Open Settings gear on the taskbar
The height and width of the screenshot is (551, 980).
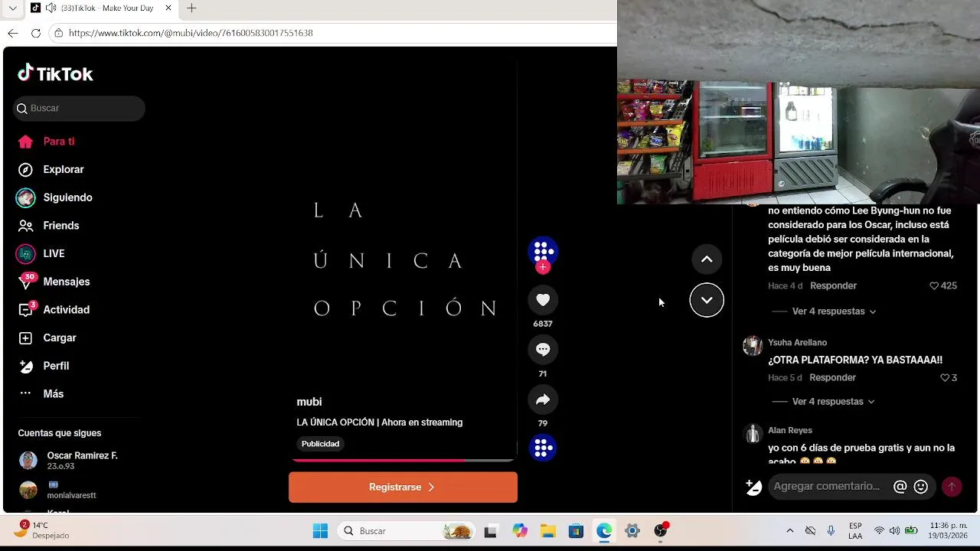632,531
